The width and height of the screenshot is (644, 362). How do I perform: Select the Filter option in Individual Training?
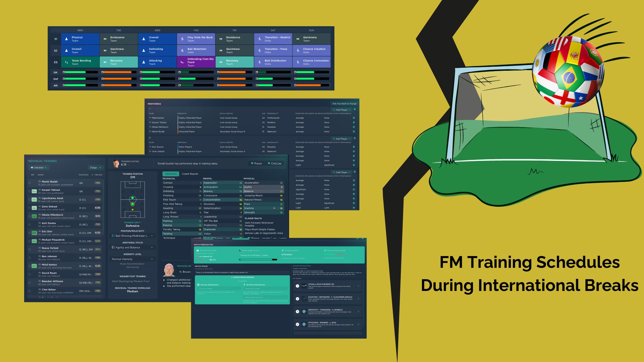(94, 168)
